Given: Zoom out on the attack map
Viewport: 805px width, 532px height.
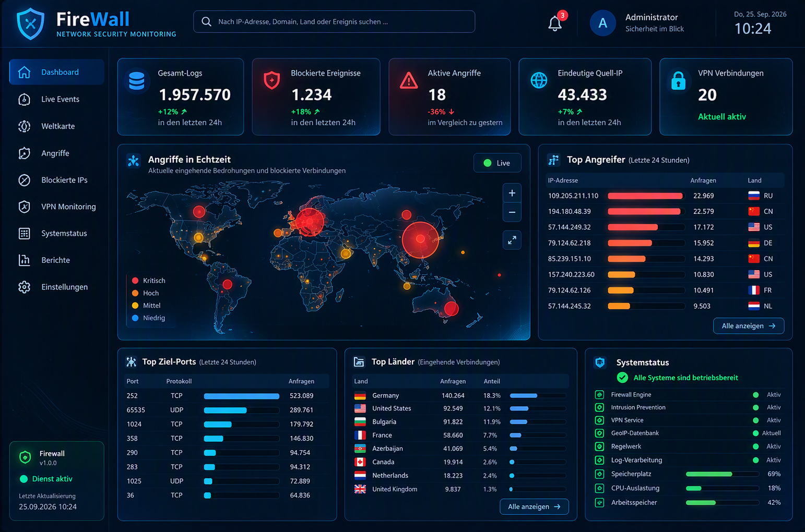Looking at the screenshot, I should [x=512, y=212].
